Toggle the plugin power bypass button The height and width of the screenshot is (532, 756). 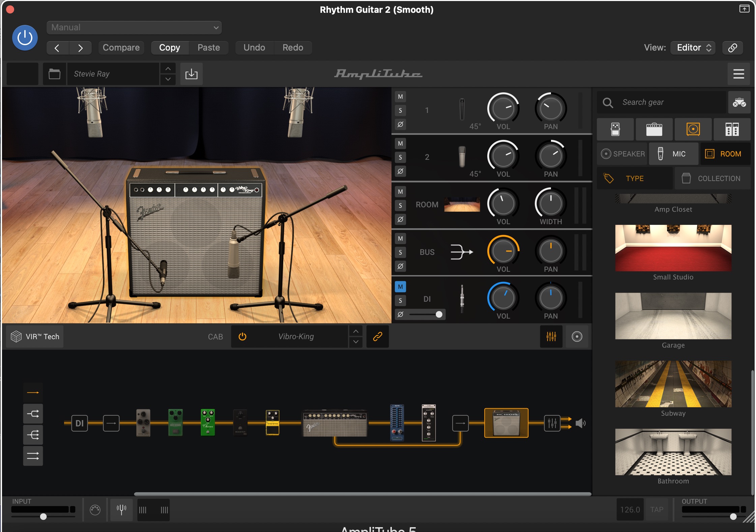click(x=25, y=38)
